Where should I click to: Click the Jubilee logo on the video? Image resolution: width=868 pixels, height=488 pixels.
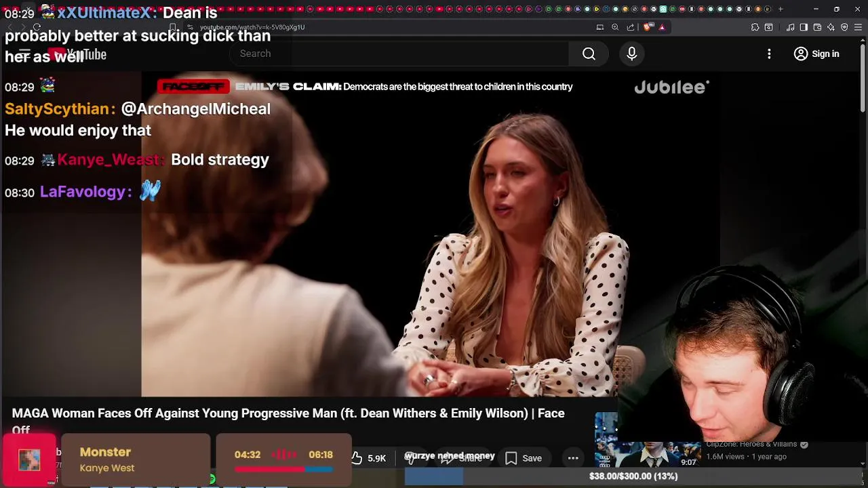[671, 87]
